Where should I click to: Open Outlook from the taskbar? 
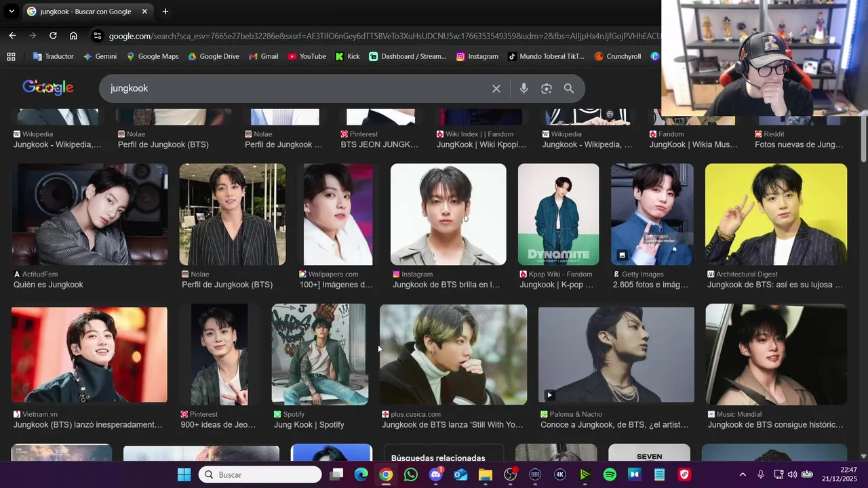(x=460, y=474)
